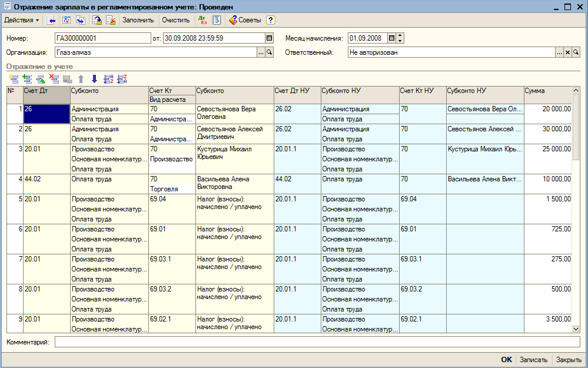Move the selected row down with blue arrow
The height and width of the screenshot is (368, 588).
click(x=95, y=79)
